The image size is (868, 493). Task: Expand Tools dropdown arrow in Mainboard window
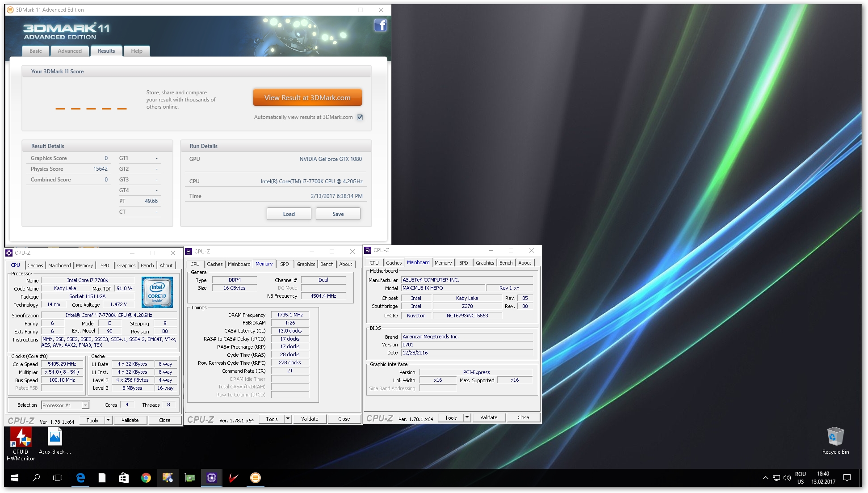(467, 417)
